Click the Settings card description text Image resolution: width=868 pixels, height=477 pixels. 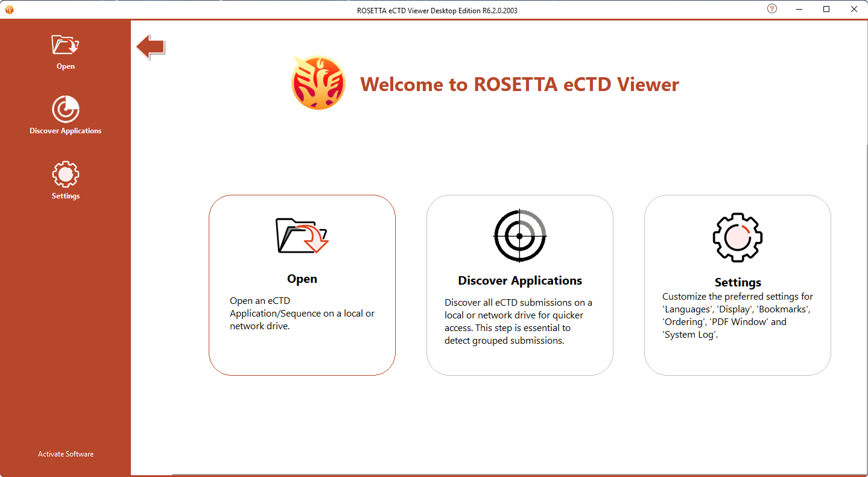(738, 315)
